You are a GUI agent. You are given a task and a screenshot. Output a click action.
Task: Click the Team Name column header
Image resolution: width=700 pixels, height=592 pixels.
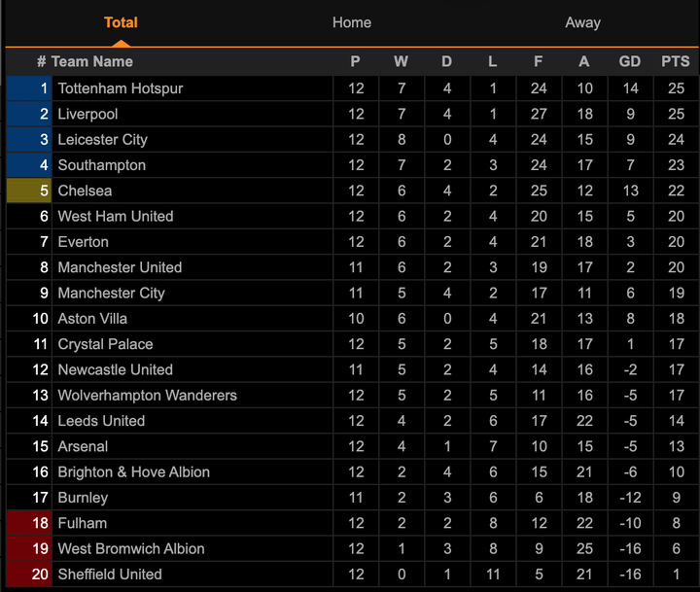tap(91, 61)
